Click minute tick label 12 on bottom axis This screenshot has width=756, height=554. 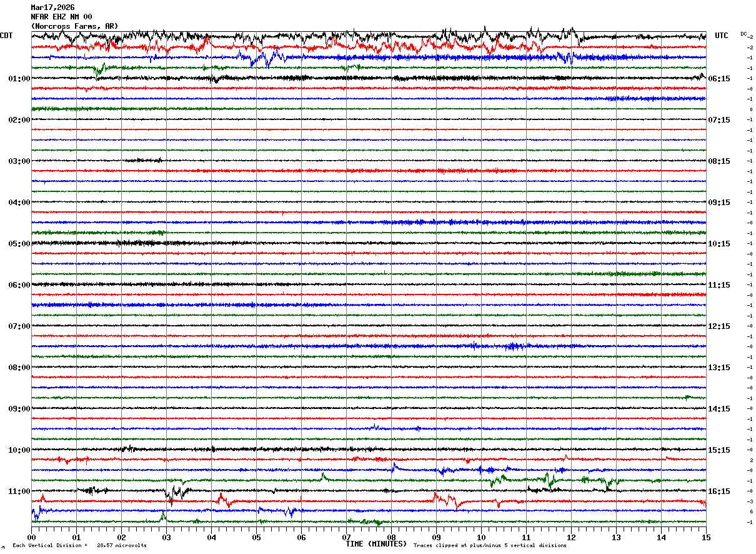(x=571, y=537)
